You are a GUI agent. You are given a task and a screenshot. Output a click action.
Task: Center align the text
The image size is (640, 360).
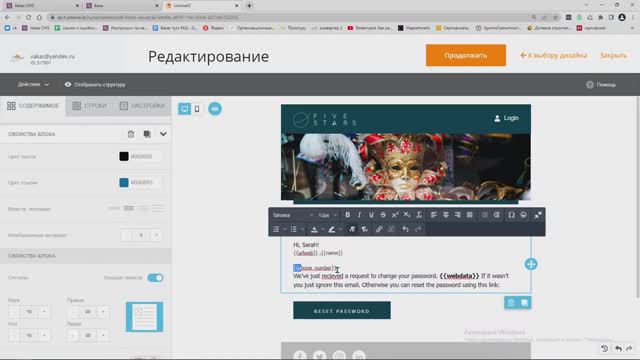(446, 215)
